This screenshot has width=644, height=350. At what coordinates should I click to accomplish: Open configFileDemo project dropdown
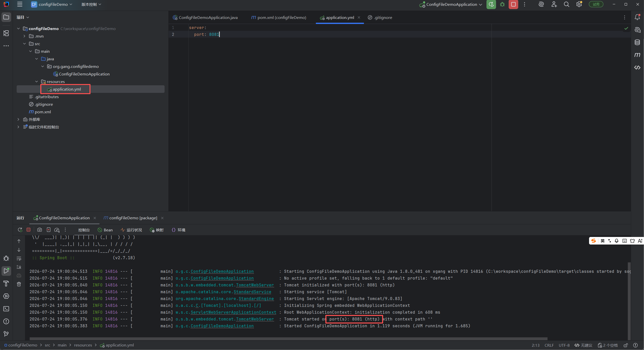point(52,4)
